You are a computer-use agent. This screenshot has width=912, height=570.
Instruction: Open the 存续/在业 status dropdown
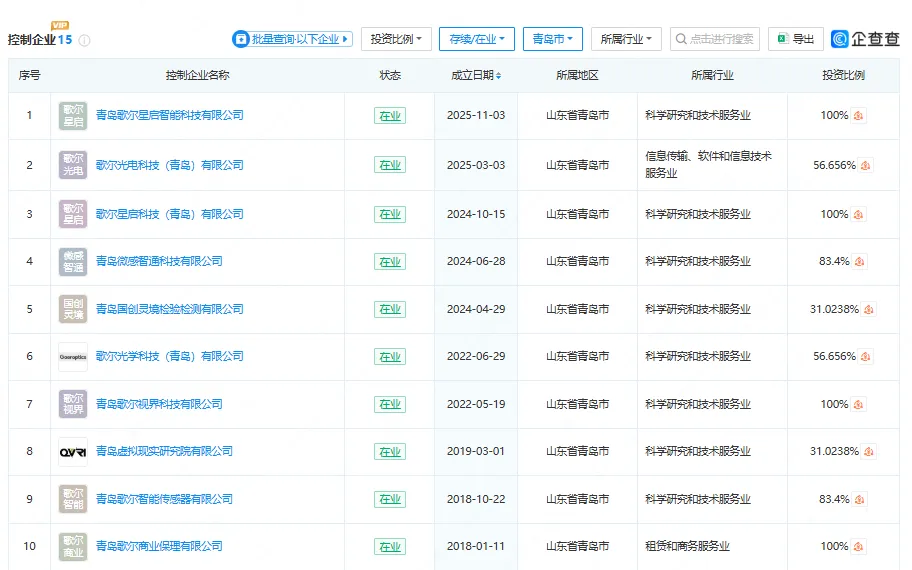coord(476,39)
